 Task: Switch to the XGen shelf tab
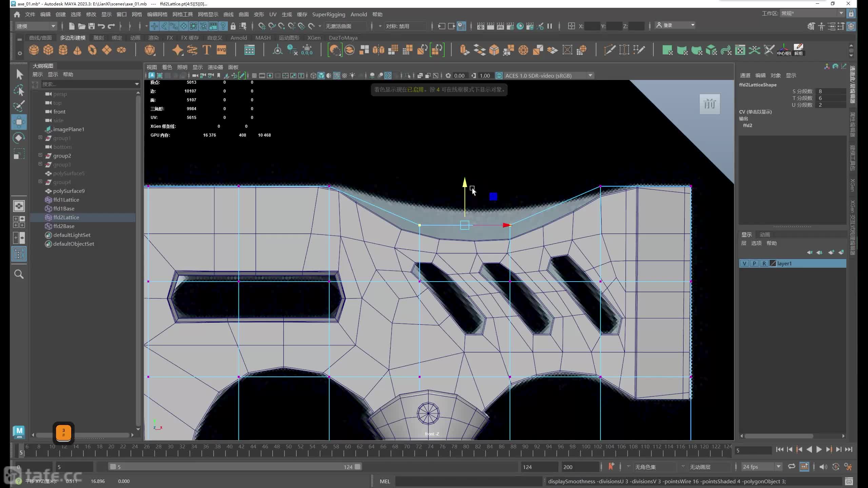click(314, 38)
